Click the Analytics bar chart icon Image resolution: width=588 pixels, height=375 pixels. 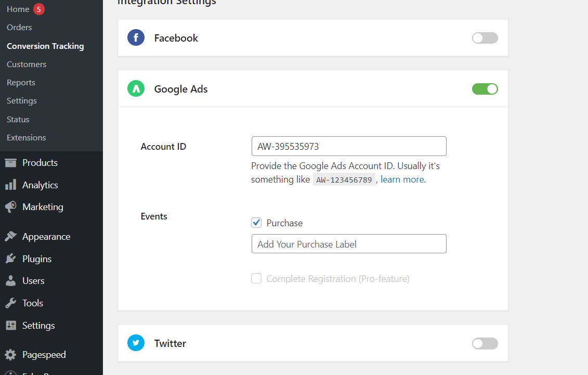tap(10, 185)
